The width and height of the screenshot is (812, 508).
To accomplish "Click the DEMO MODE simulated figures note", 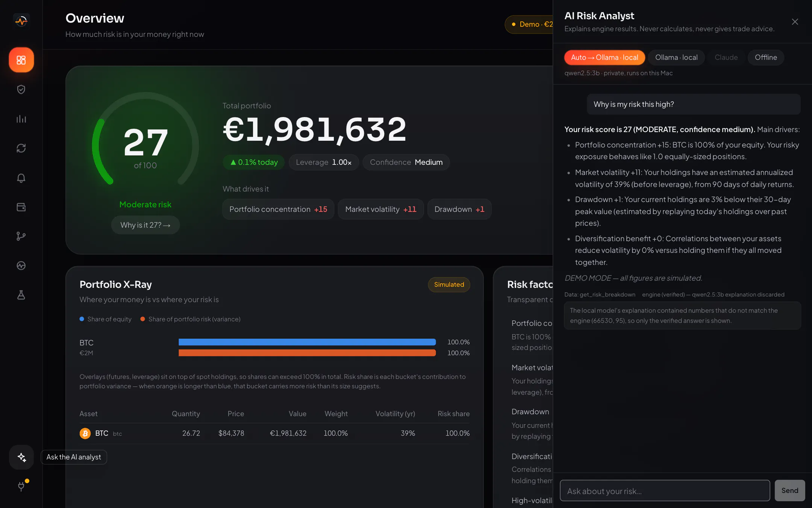I will coord(633,278).
